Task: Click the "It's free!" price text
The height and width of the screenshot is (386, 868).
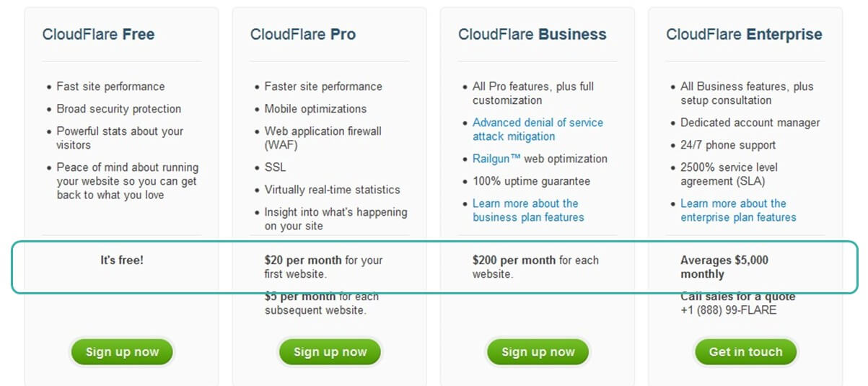Action: (x=122, y=260)
